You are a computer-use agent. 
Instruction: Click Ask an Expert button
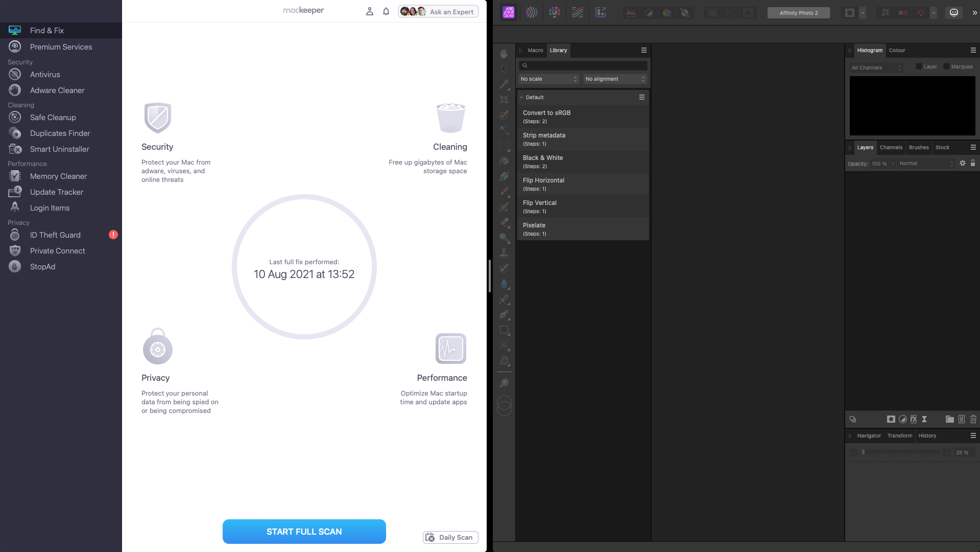(438, 12)
